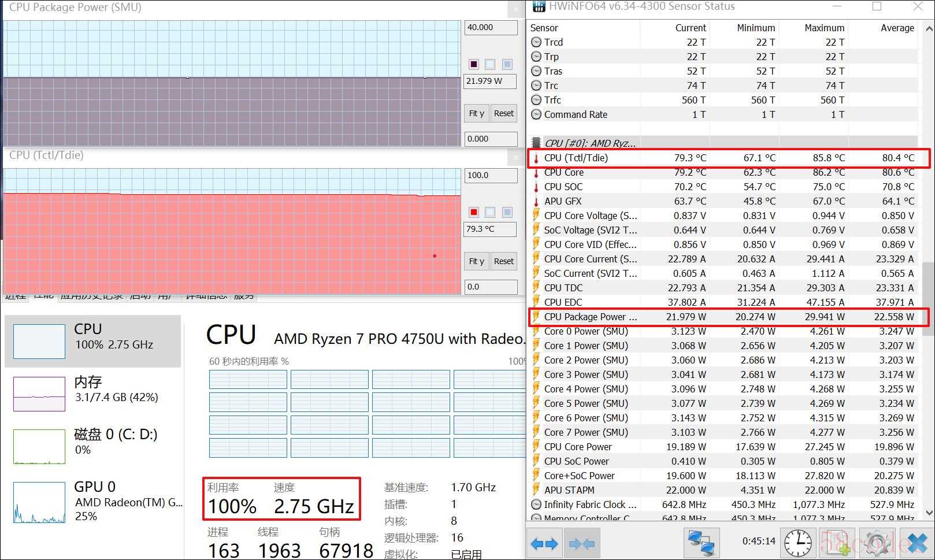Click the clock icon to reset elapsed time

(797, 543)
